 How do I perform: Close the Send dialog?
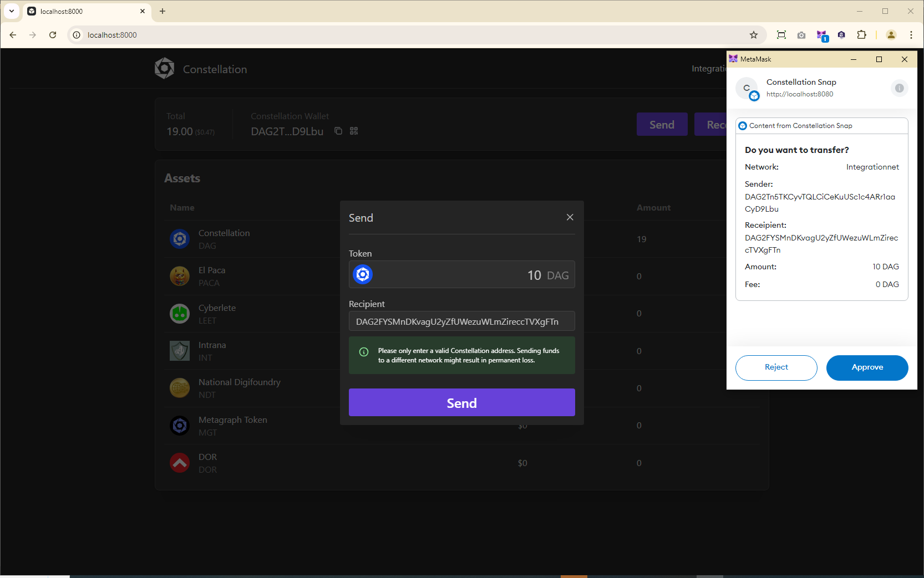tap(570, 217)
